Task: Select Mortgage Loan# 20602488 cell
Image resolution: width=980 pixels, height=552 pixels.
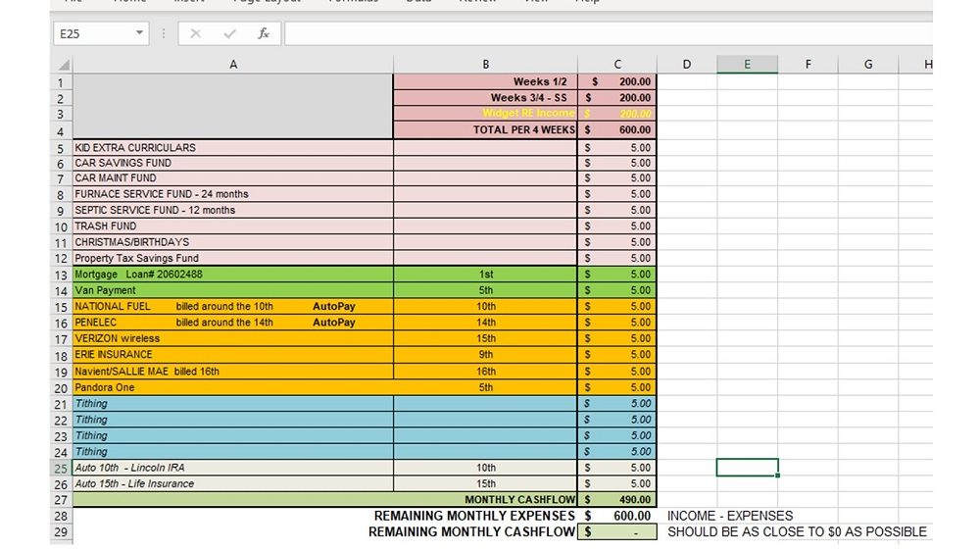Action: click(233, 275)
